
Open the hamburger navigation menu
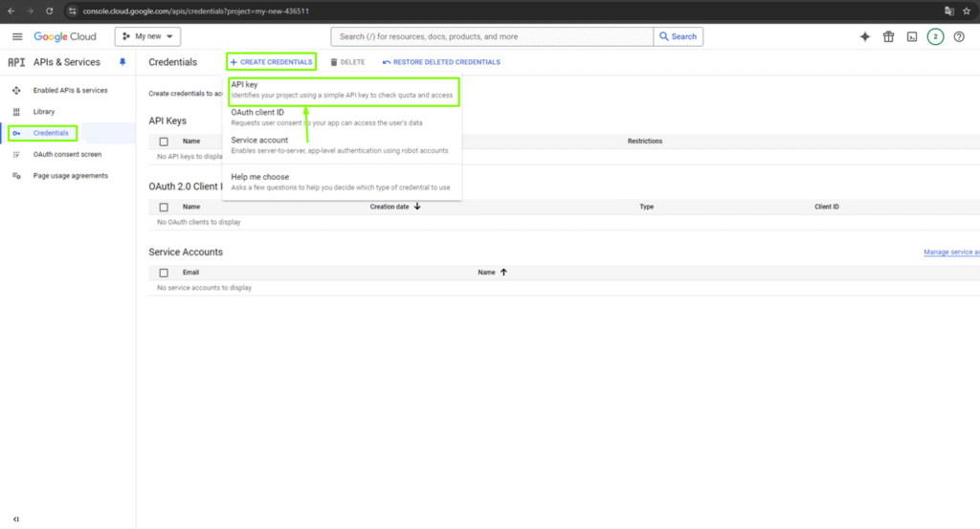[x=17, y=37]
